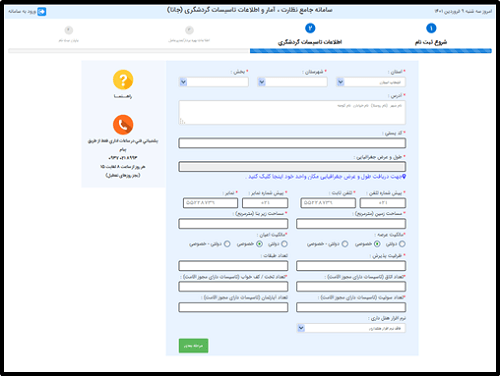Click the green مرحله بعدی next-step button

193,346
